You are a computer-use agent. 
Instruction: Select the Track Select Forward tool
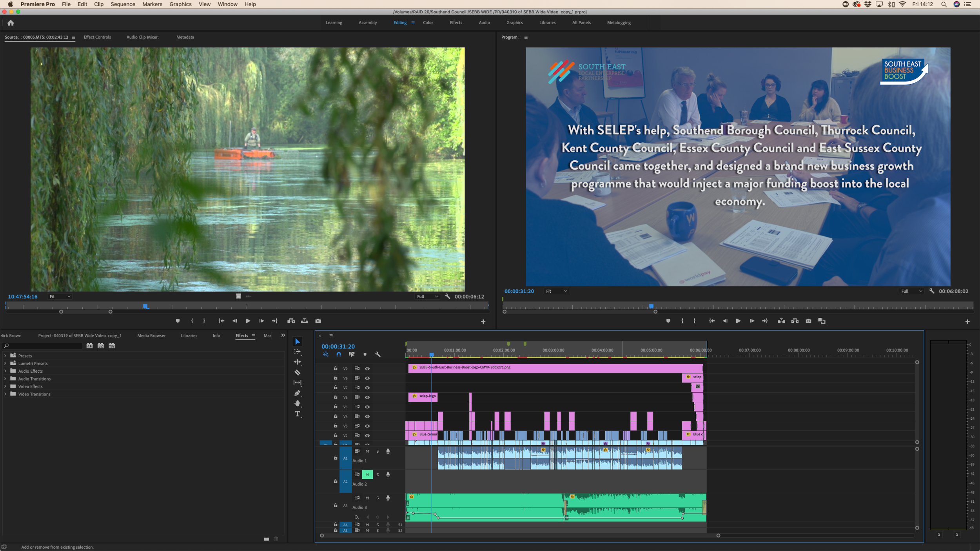tap(298, 352)
